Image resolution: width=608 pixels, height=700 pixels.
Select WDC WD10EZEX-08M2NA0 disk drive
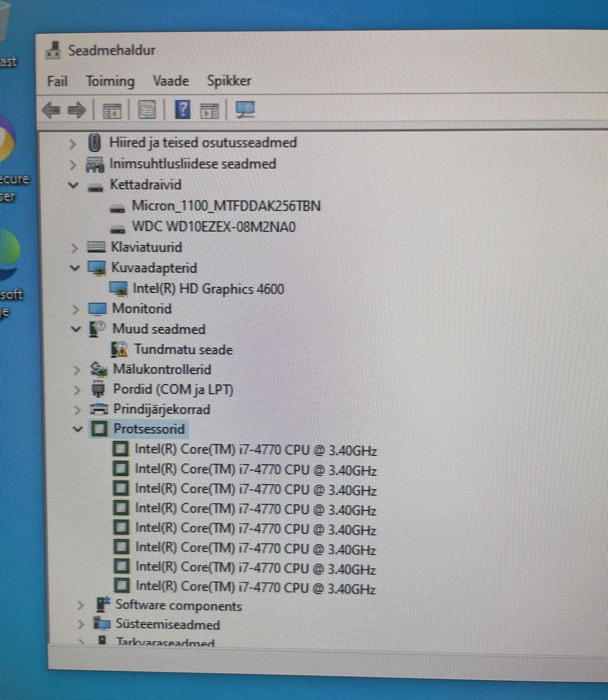[214, 227]
